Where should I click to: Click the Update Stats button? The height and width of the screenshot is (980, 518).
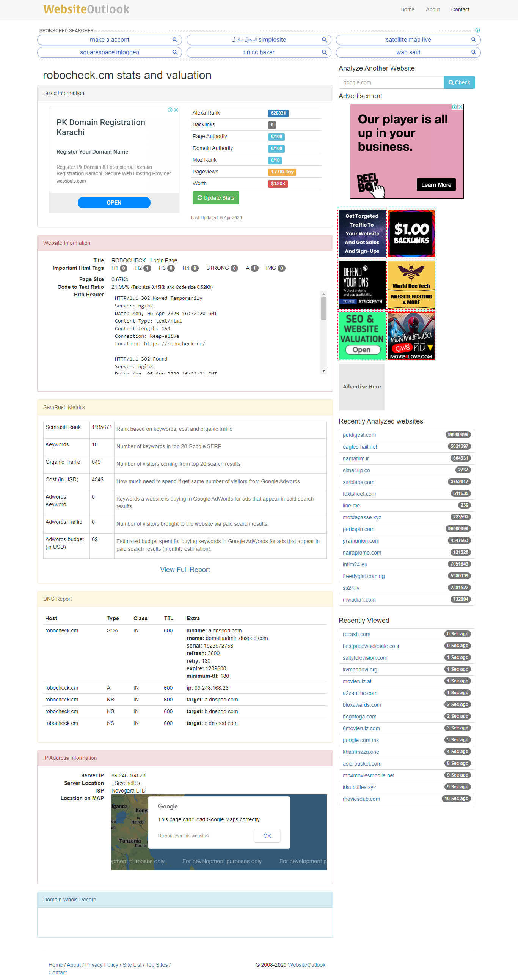coord(216,198)
